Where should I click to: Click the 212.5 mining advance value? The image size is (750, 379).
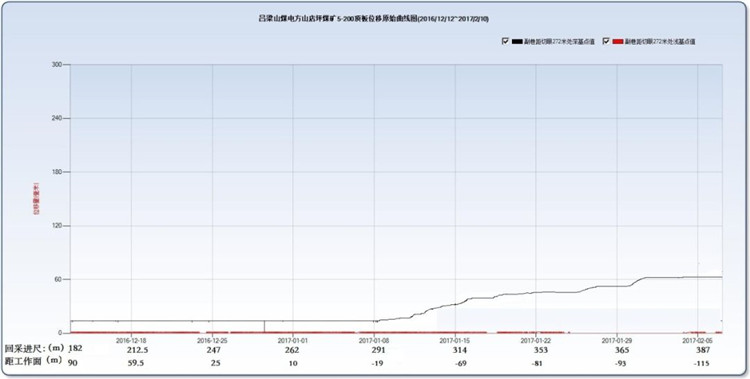131,350
